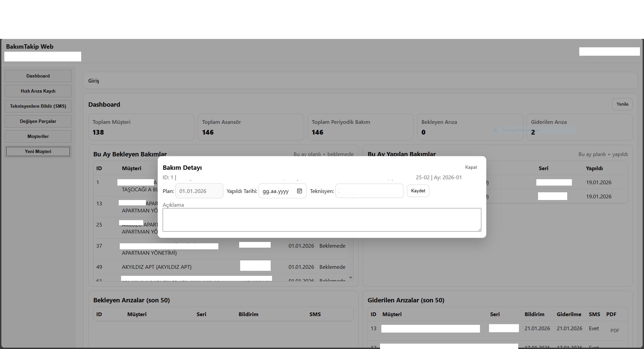
Task: Click inside the Açıklama text area
Action: coord(321,220)
